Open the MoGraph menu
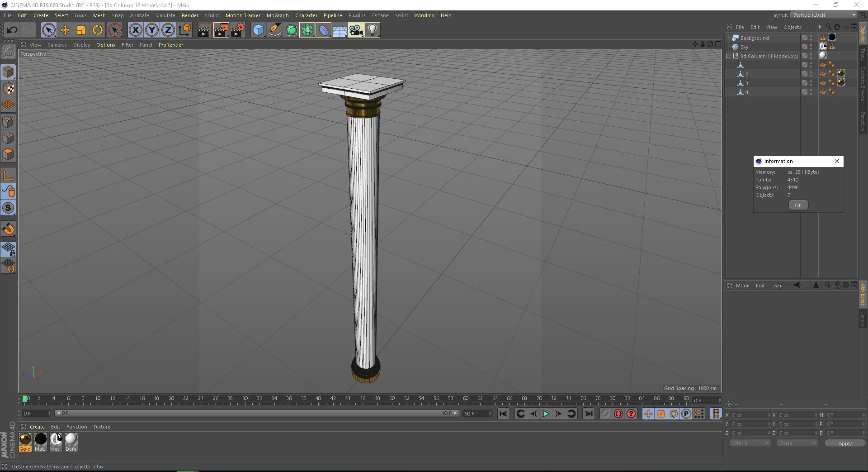The width and height of the screenshot is (868, 472). tap(278, 15)
